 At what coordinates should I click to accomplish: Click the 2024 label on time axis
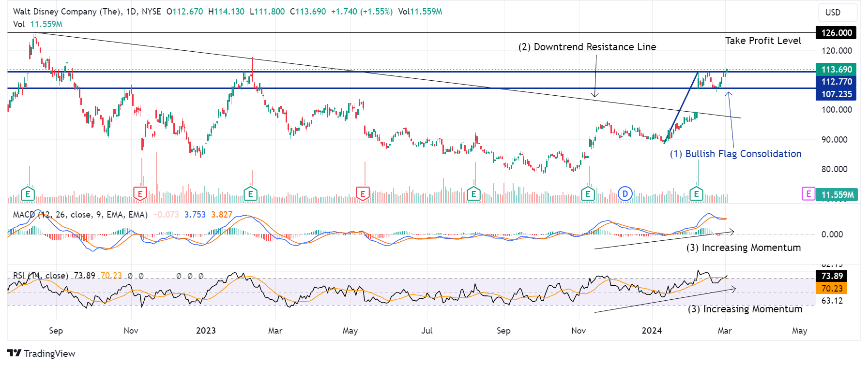(652, 331)
